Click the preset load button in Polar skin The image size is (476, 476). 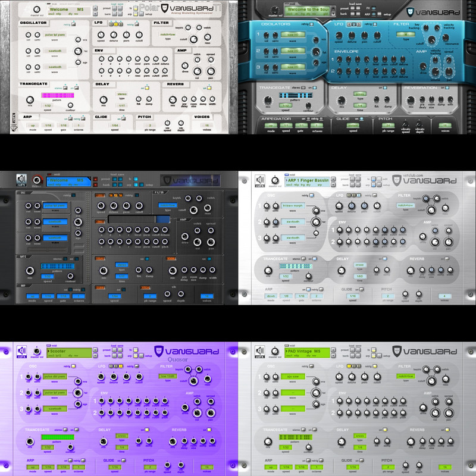pyautogui.click(x=114, y=8)
